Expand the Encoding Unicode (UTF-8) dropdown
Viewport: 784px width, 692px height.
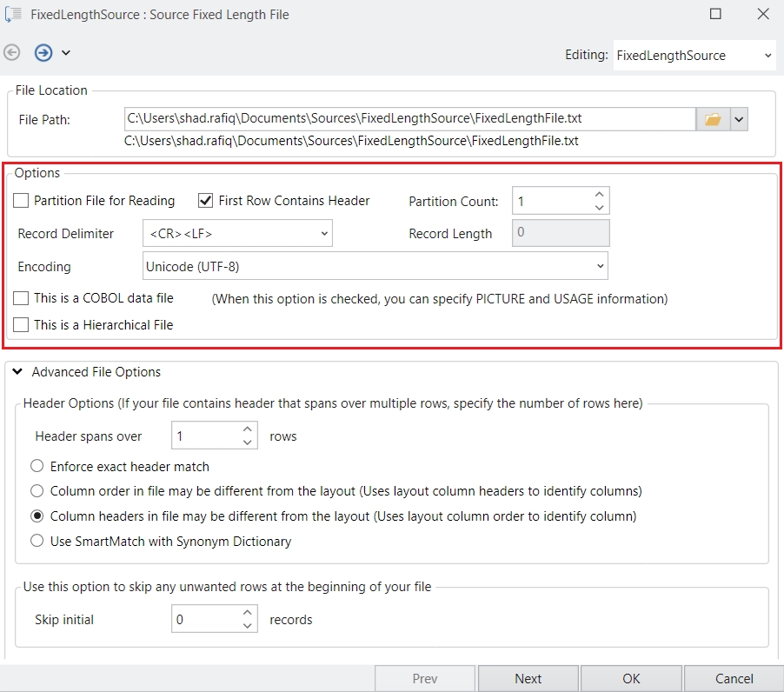[x=375, y=266]
